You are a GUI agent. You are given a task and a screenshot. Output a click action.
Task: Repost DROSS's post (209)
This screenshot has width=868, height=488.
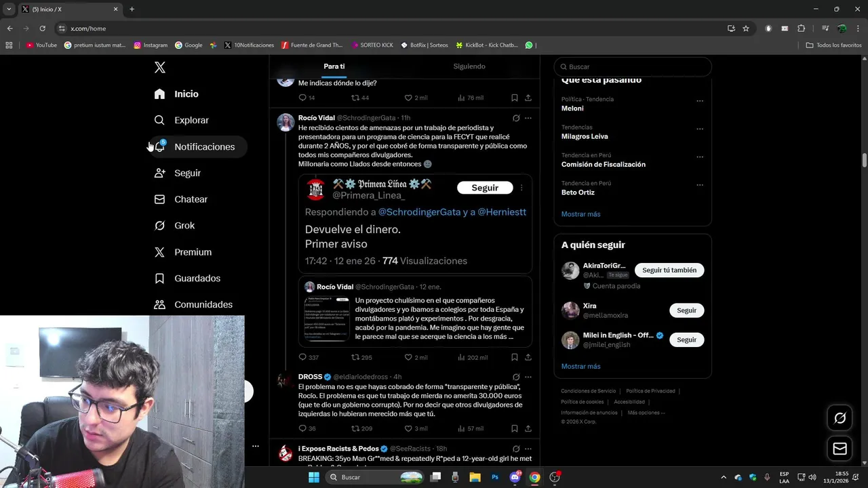361,428
